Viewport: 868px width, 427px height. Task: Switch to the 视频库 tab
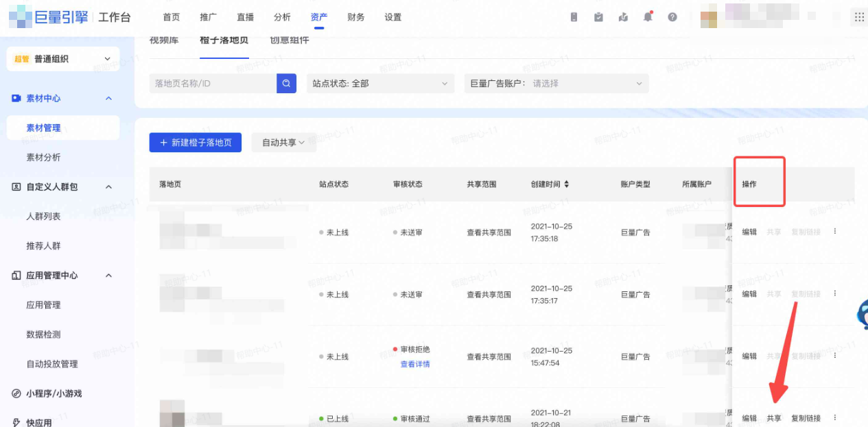[x=164, y=40]
